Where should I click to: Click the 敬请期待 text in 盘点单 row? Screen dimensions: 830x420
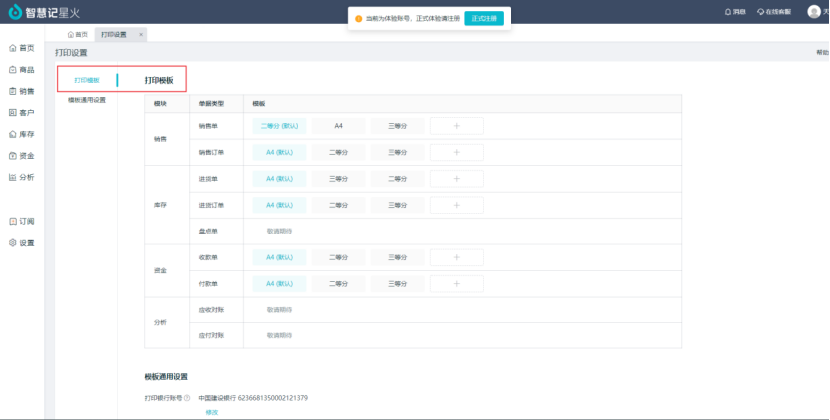tap(279, 231)
